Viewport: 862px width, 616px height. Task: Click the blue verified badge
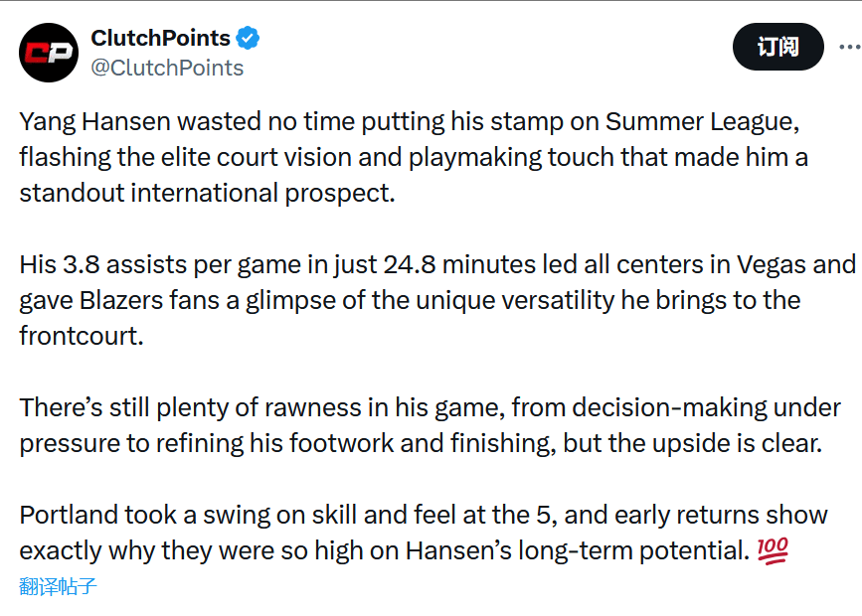[x=248, y=38]
